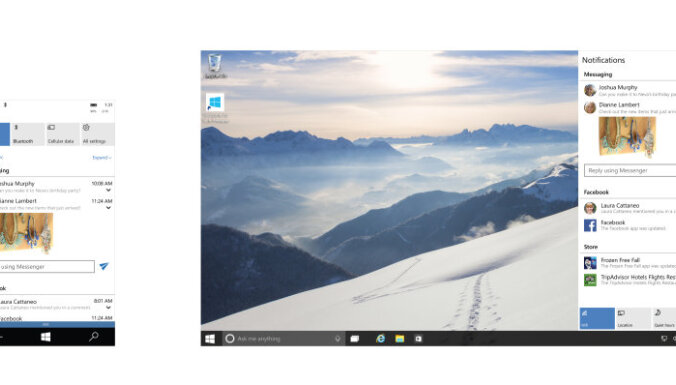Open Laura Cattaneo notification on desktop
The height and width of the screenshot is (385, 676).
point(629,208)
